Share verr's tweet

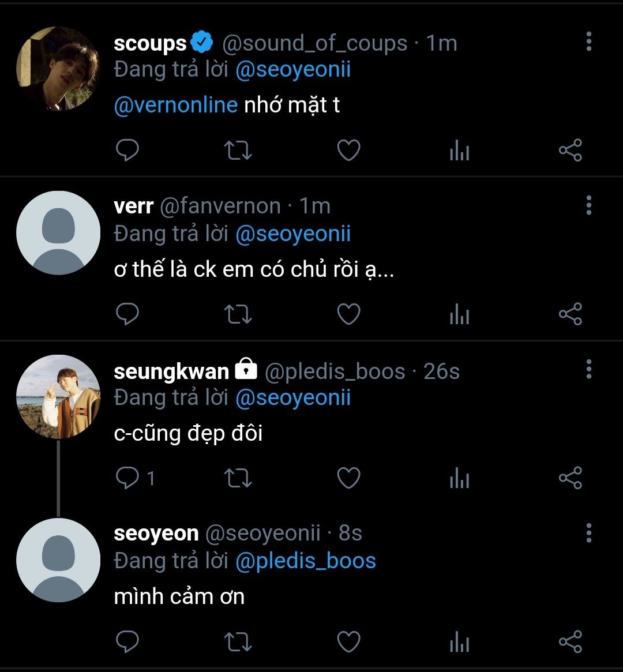(571, 314)
